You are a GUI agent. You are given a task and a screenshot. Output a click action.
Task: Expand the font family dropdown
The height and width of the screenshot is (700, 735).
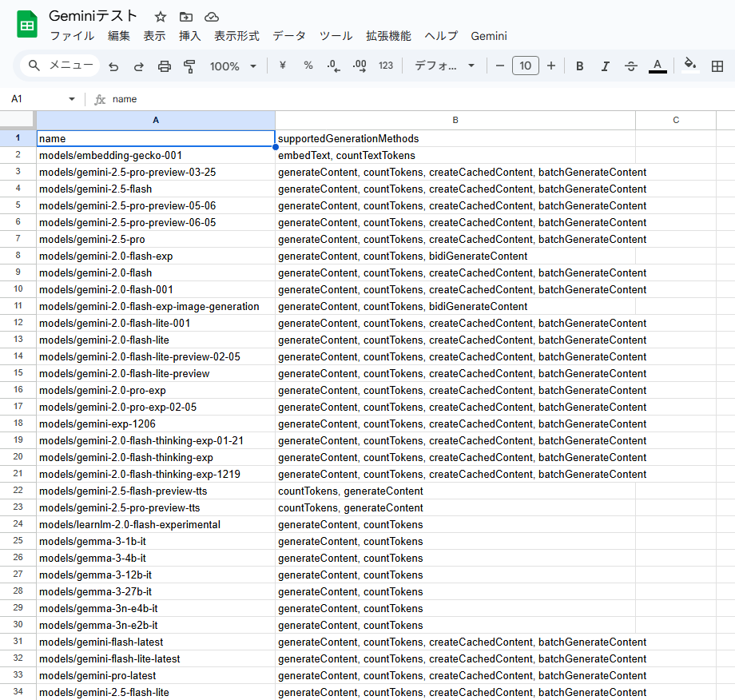pyautogui.click(x=445, y=66)
